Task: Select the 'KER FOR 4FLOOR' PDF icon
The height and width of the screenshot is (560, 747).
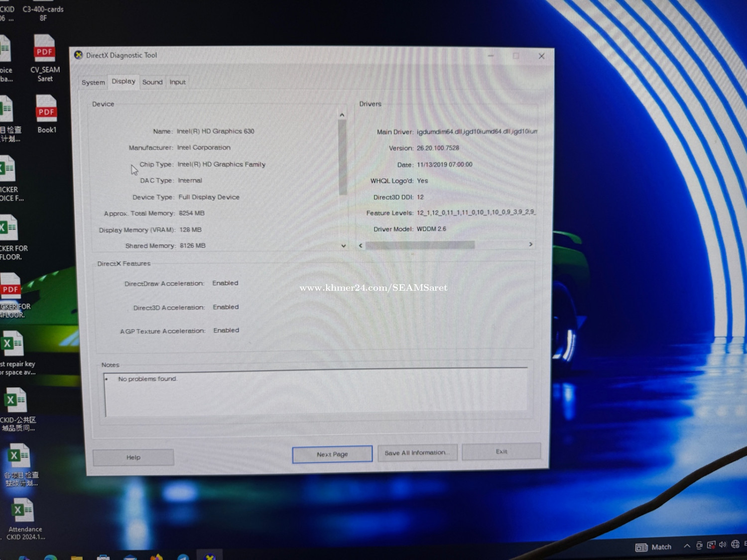Action: pyautogui.click(x=13, y=296)
